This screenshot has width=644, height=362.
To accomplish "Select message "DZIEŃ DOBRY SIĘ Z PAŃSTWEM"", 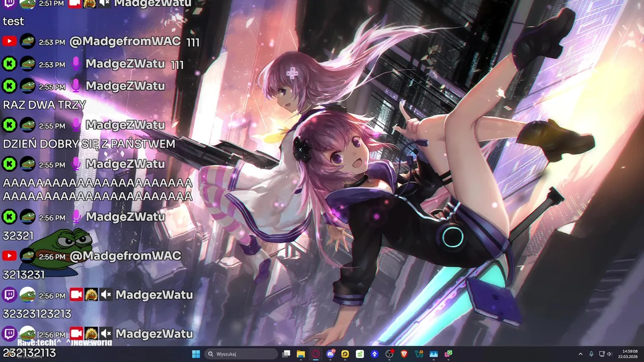I will [89, 144].
